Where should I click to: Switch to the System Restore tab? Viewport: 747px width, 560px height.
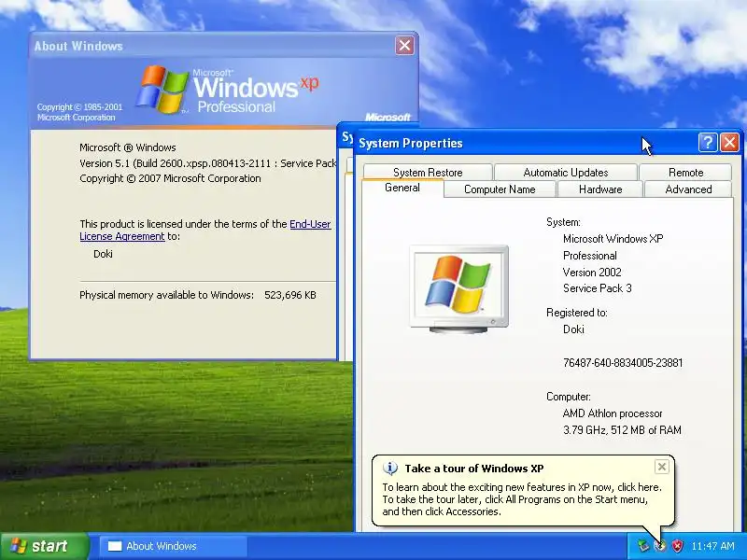pyautogui.click(x=428, y=173)
